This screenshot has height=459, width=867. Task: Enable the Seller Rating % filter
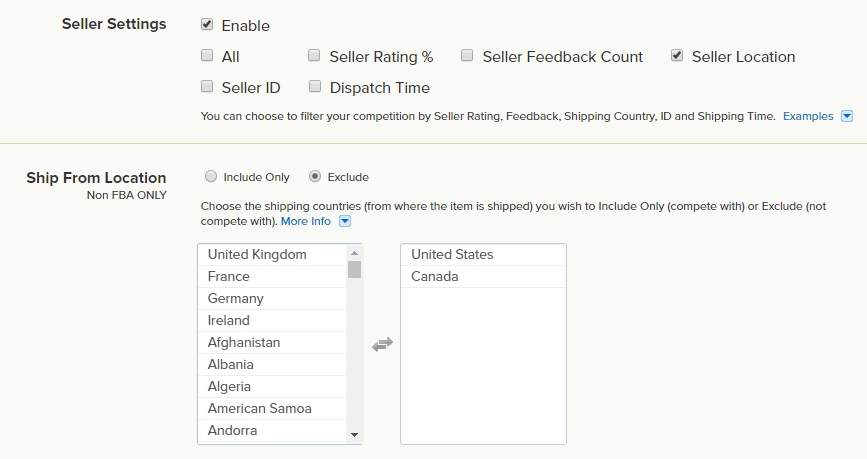click(x=314, y=56)
